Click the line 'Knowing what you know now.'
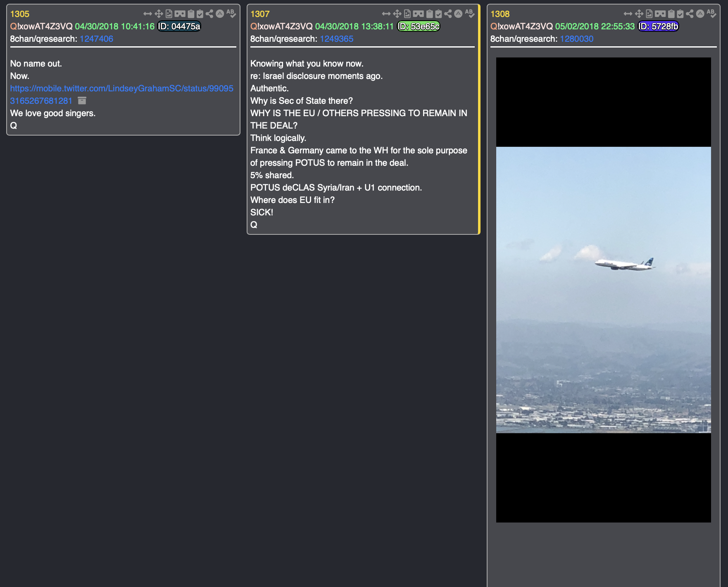Image resolution: width=728 pixels, height=587 pixels. (x=307, y=64)
